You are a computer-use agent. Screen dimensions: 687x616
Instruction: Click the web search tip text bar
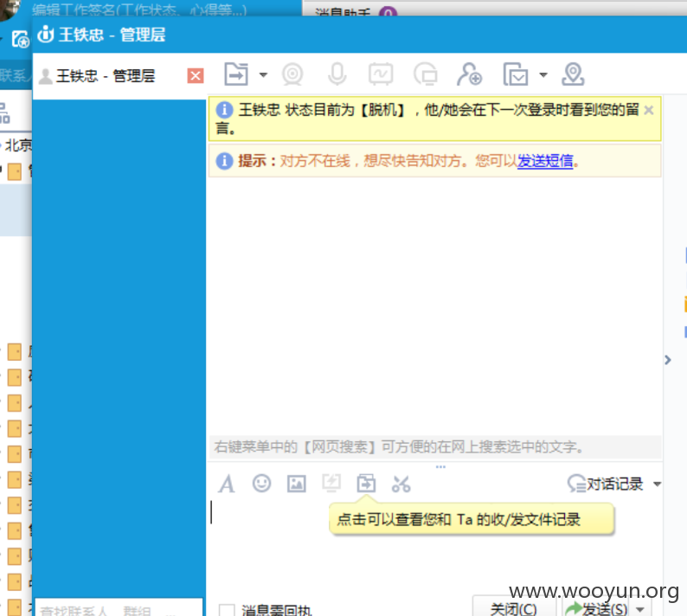(x=435, y=447)
